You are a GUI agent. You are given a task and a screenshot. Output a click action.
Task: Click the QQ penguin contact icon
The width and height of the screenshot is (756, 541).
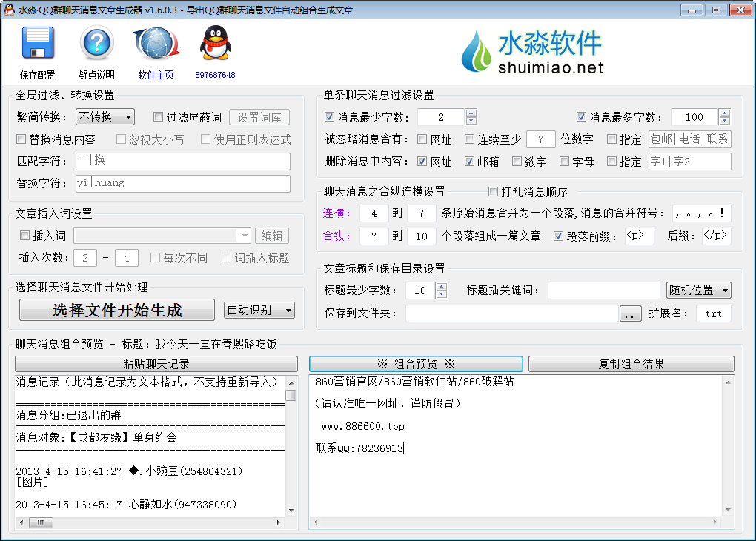click(216, 43)
